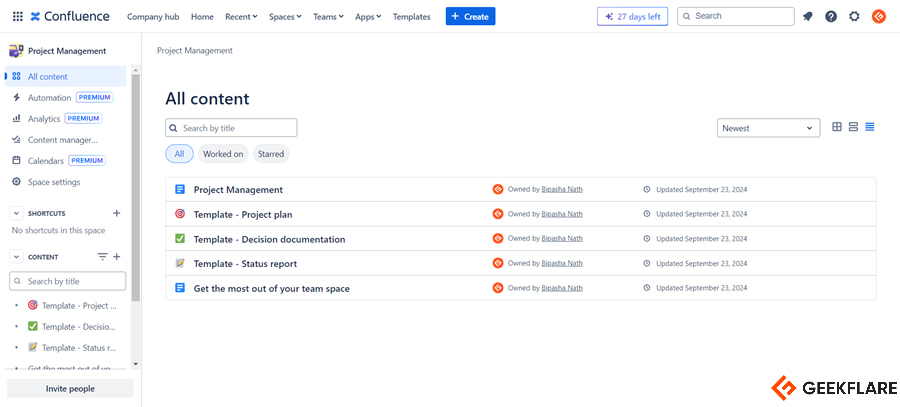Click the sidebar scrollbar up arrow
Viewport: 900px width, 407px height.
pyautogui.click(x=135, y=71)
